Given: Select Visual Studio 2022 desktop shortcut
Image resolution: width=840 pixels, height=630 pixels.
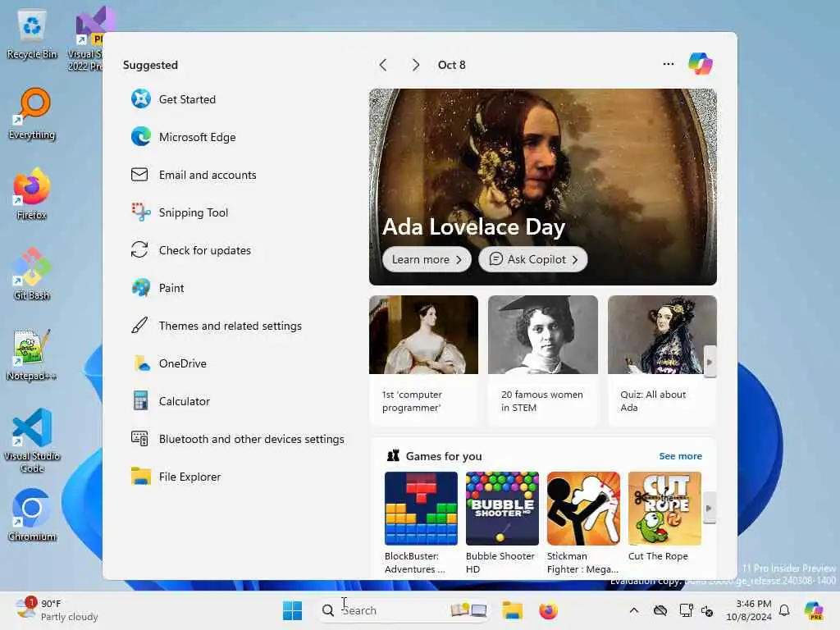Looking at the screenshot, I should (x=89, y=40).
